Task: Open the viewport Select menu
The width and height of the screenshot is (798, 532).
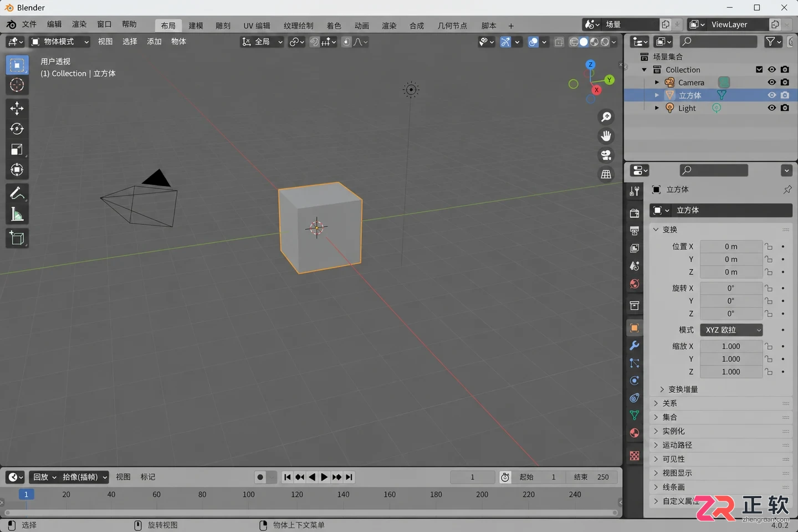Action: pyautogui.click(x=130, y=42)
